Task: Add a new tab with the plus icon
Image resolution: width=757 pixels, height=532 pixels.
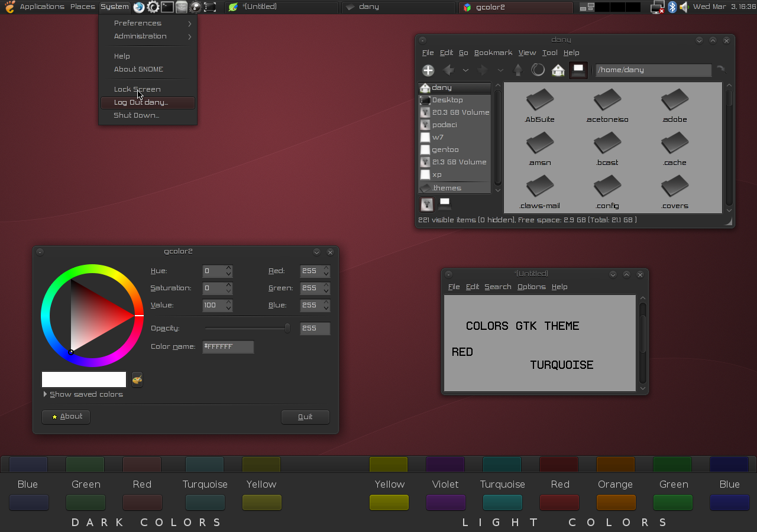Action: pyautogui.click(x=428, y=70)
